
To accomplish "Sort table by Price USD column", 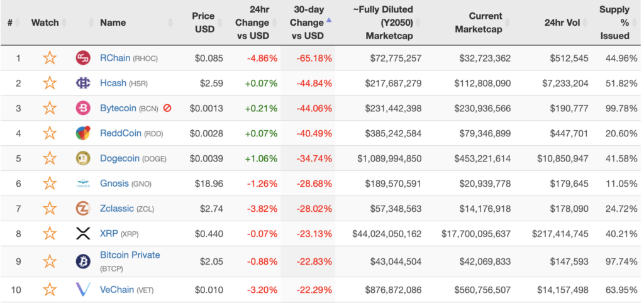I will tap(203, 23).
